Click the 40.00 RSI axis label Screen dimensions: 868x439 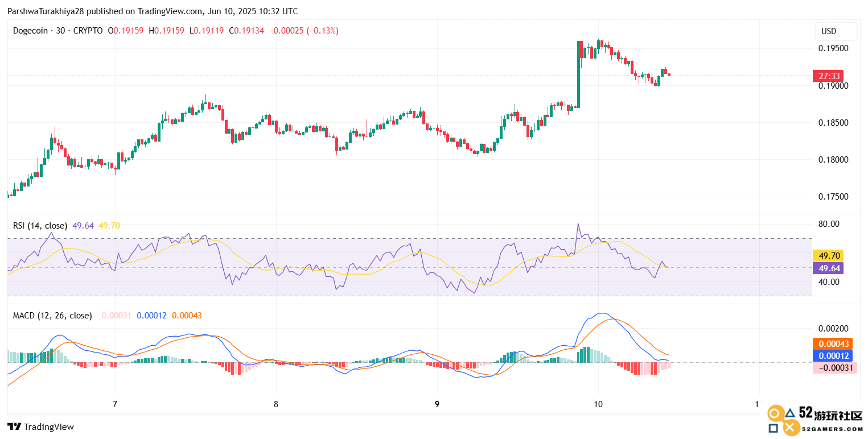(x=829, y=281)
